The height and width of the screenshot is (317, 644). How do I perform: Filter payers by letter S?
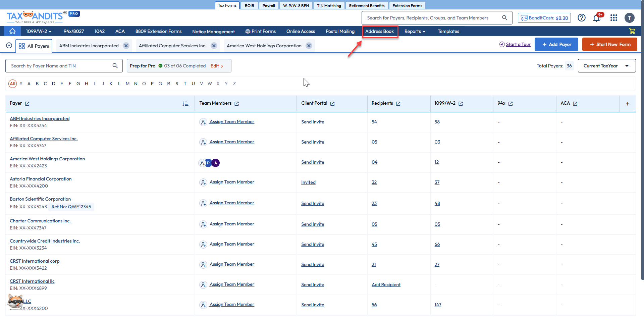[x=177, y=84]
